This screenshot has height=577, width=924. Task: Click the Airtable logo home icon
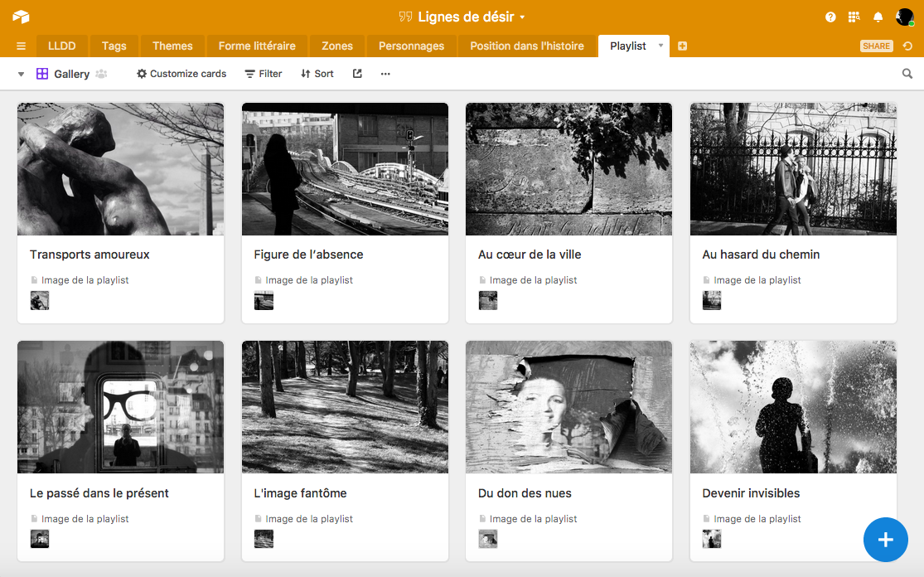coord(21,17)
